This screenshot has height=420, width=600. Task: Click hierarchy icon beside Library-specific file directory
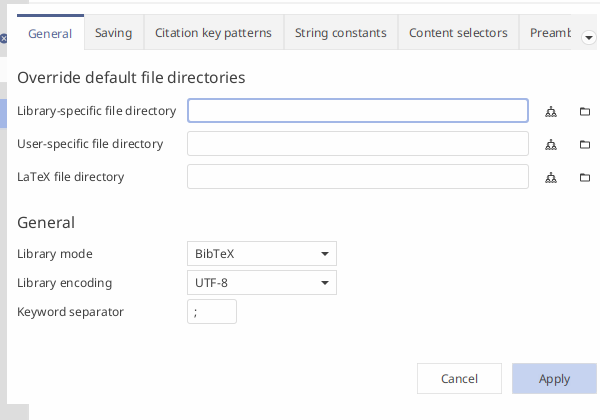tap(551, 111)
